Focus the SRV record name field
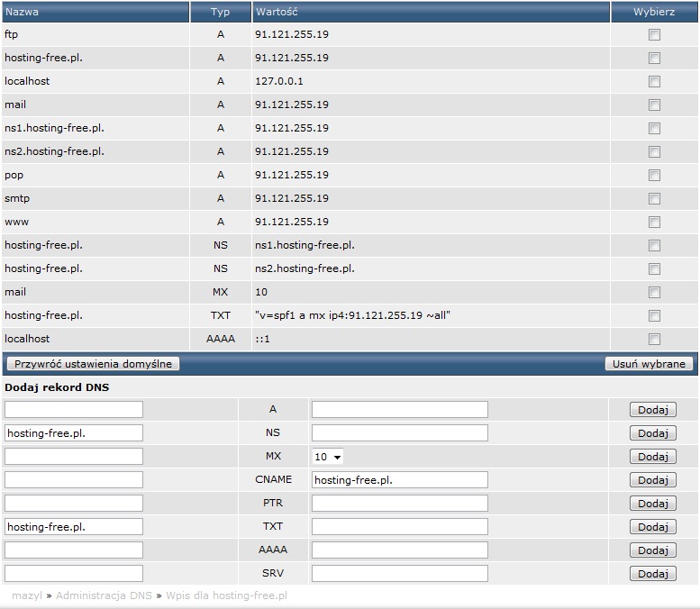The width and height of the screenshot is (700, 609). 74,574
